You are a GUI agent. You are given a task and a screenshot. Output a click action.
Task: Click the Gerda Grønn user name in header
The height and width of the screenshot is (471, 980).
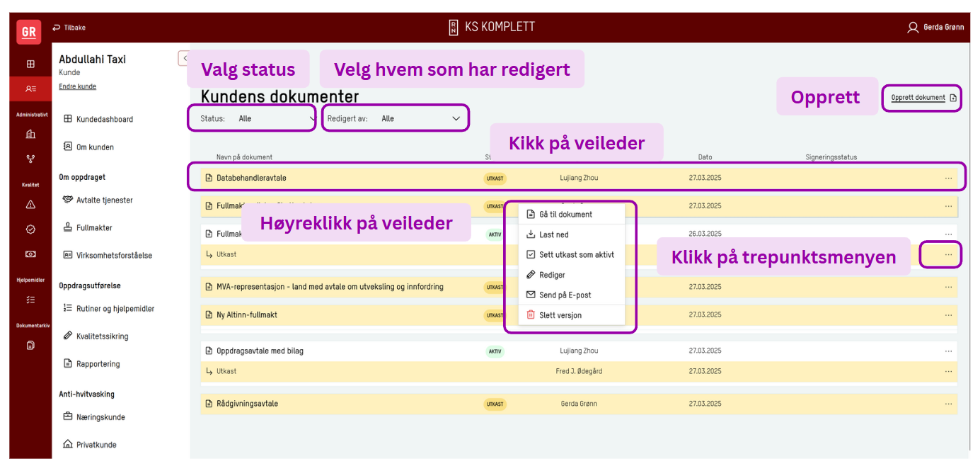tap(943, 28)
